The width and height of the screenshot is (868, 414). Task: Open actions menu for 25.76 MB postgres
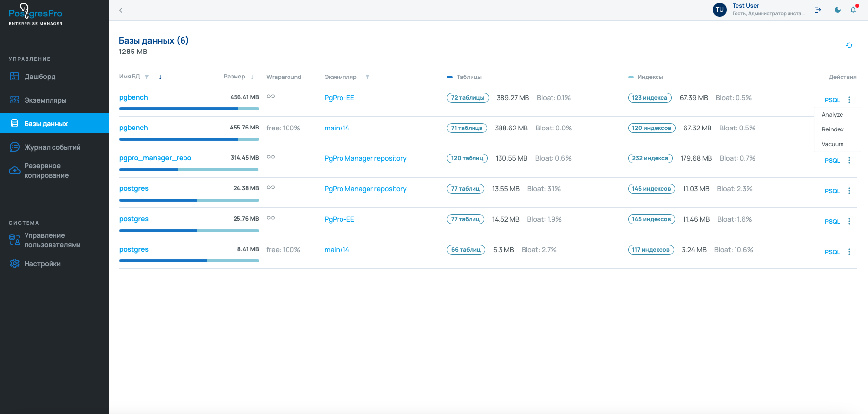coord(849,221)
